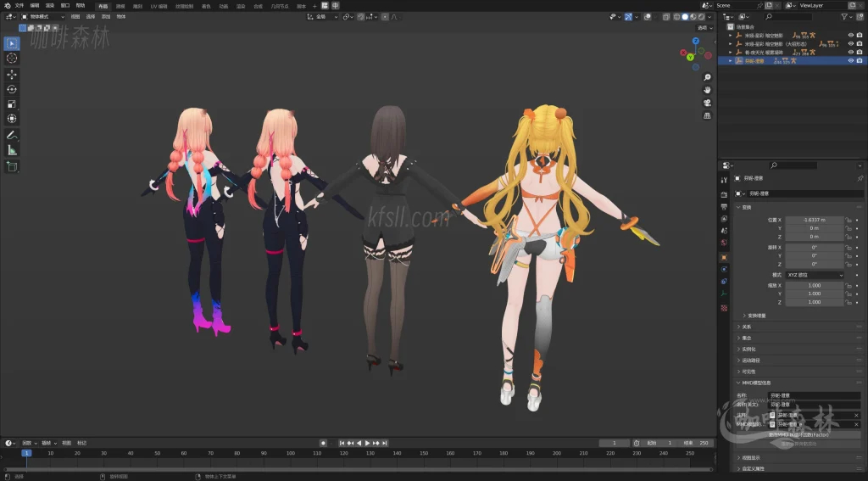Screen dimensions: 868x481
Task: Select the Move tool
Action: click(12, 75)
